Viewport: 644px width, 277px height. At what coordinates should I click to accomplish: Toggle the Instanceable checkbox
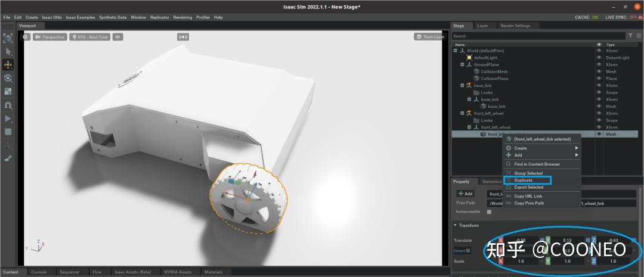(489, 211)
